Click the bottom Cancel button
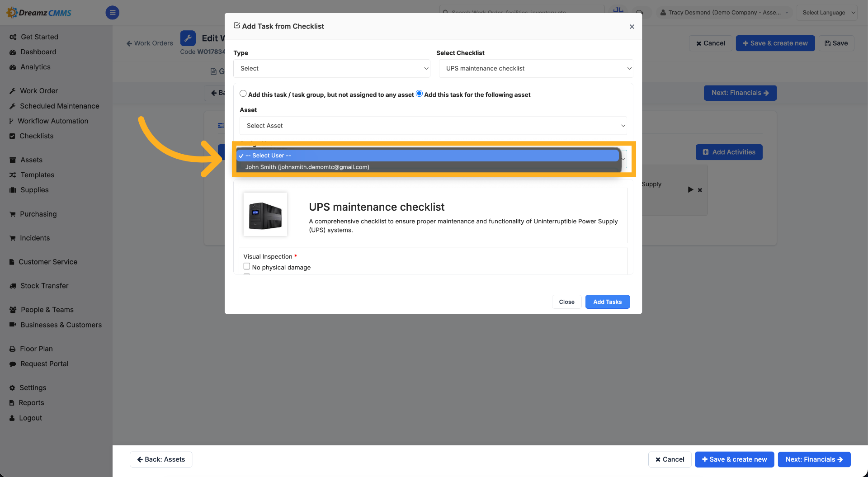 (x=670, y=459)
